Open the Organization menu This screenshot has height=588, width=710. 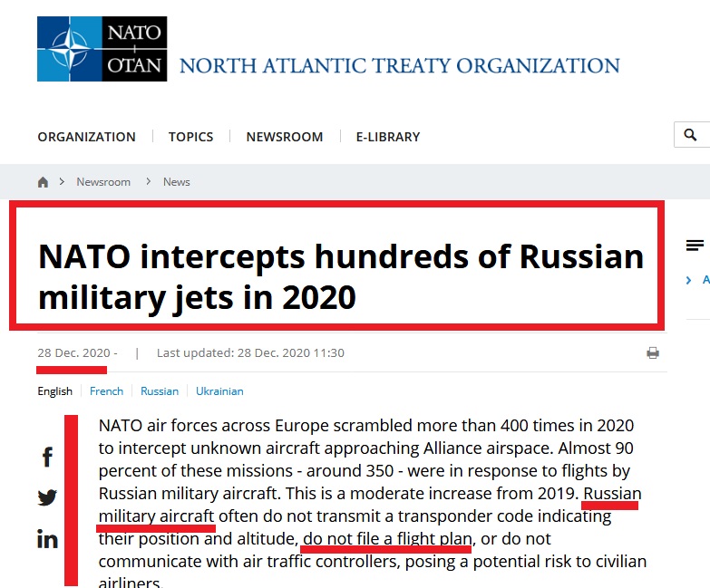click(x=86, y=137)
